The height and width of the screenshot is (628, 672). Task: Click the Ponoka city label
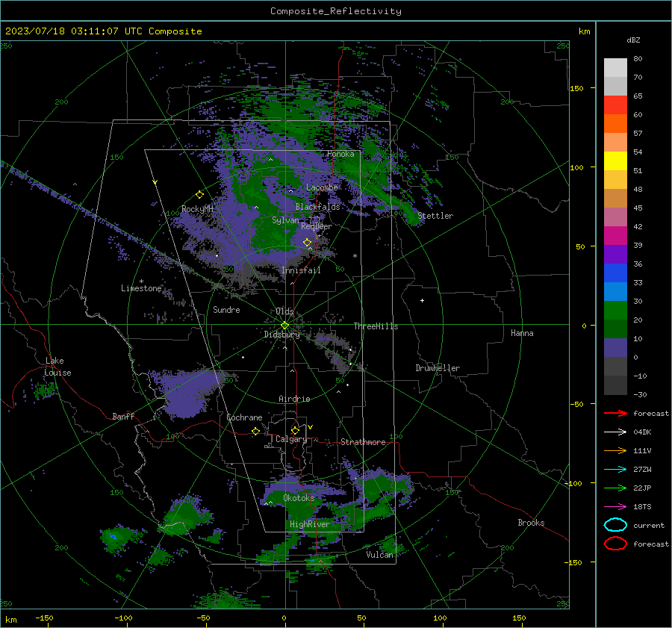coord(340,154)
